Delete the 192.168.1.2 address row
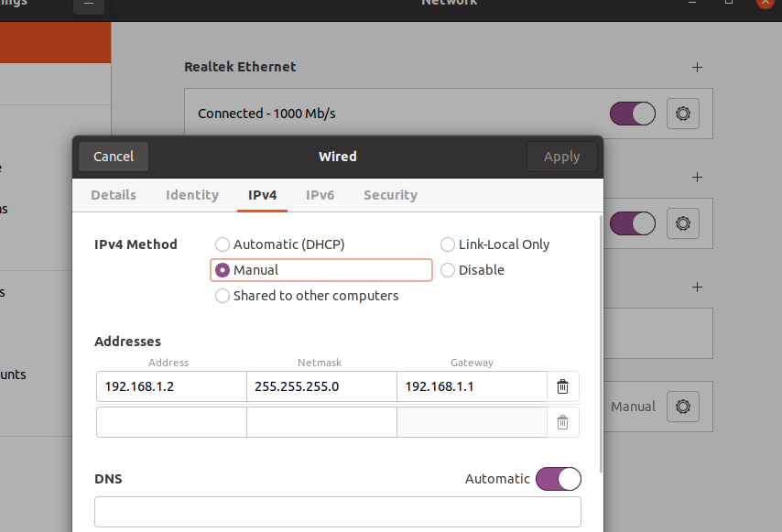This screenshot has width=782, height=532. point(562,386)
